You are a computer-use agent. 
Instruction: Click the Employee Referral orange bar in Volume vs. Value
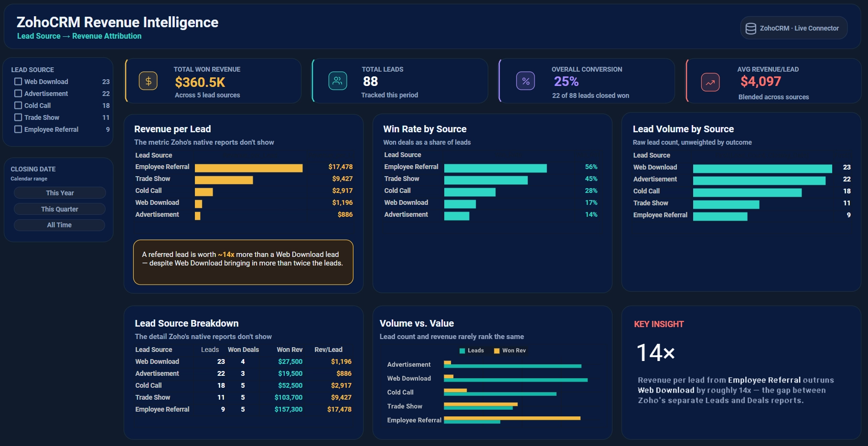(512, 418)
